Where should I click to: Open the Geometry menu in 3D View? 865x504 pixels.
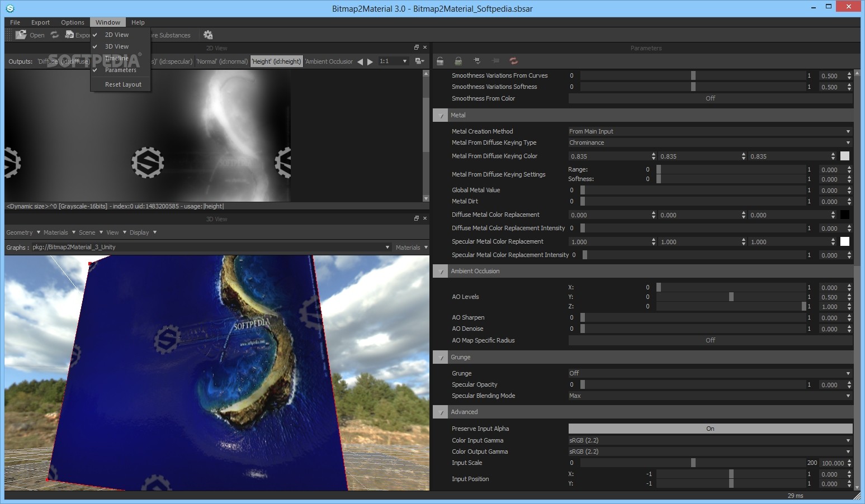pyautogui.click(x=23, y=232)
